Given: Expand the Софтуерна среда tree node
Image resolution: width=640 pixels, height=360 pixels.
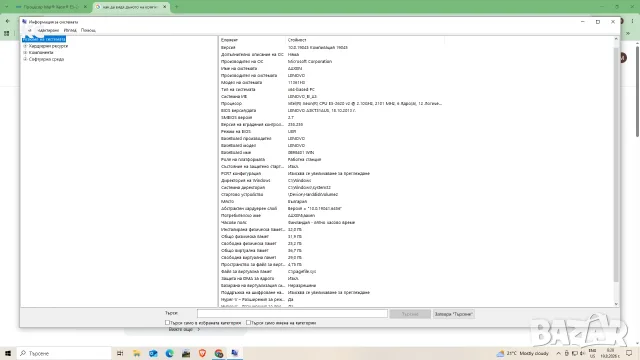Looking at the screenshot, I should click(25, 59).
